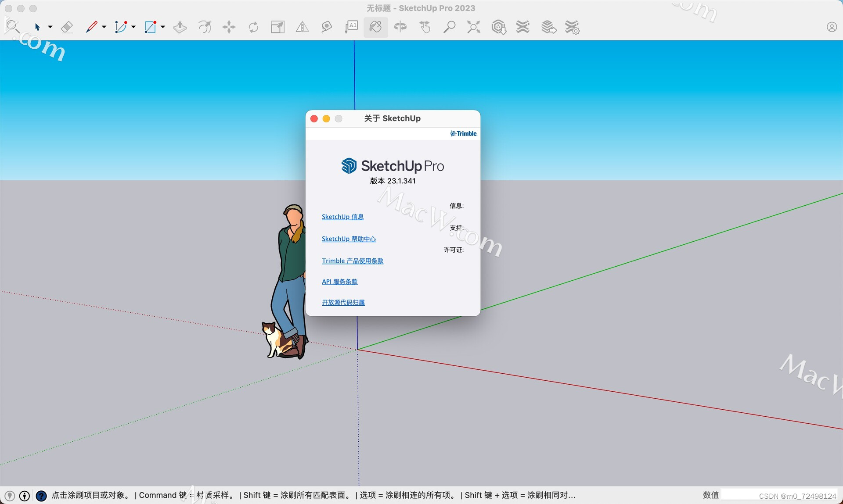Screen dimensions: 843x504
Task: Expand the Select tool dropdown arrow
Action: 50,27
